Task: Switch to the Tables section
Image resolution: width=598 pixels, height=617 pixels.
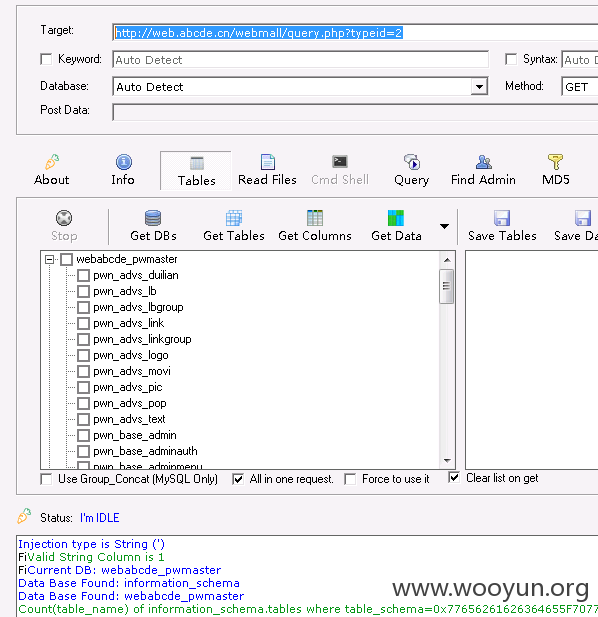Action: pyautogui.click(x=196, y=171)
